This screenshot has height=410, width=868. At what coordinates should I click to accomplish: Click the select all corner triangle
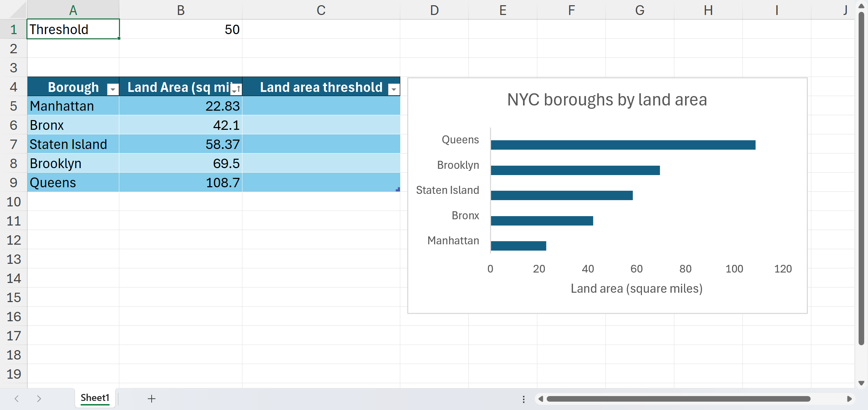[x=18, y=11]
